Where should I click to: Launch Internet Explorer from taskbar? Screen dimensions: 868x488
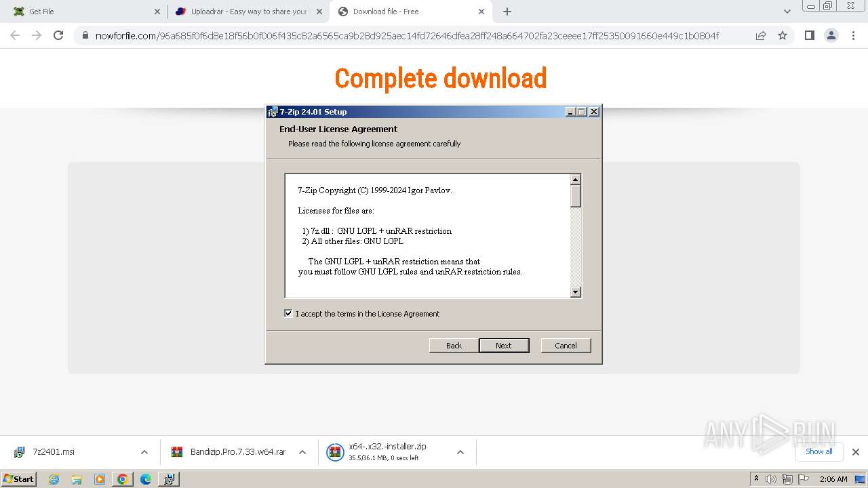tap(54, 479)
